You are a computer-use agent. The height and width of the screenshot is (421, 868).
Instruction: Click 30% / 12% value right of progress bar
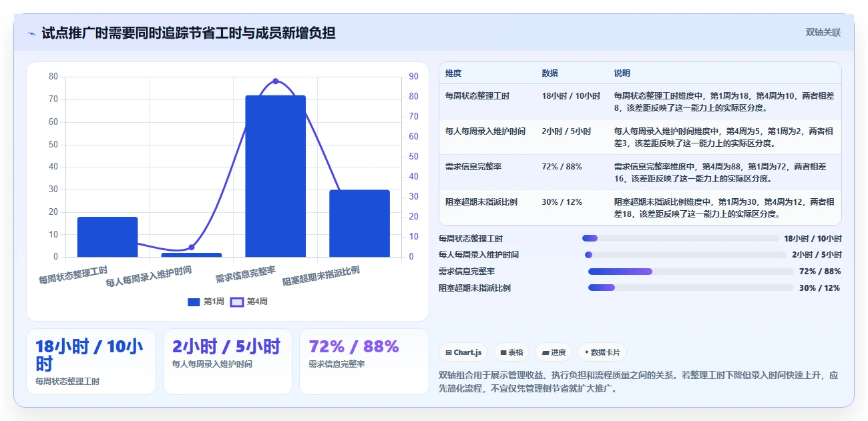click(820, 288)
